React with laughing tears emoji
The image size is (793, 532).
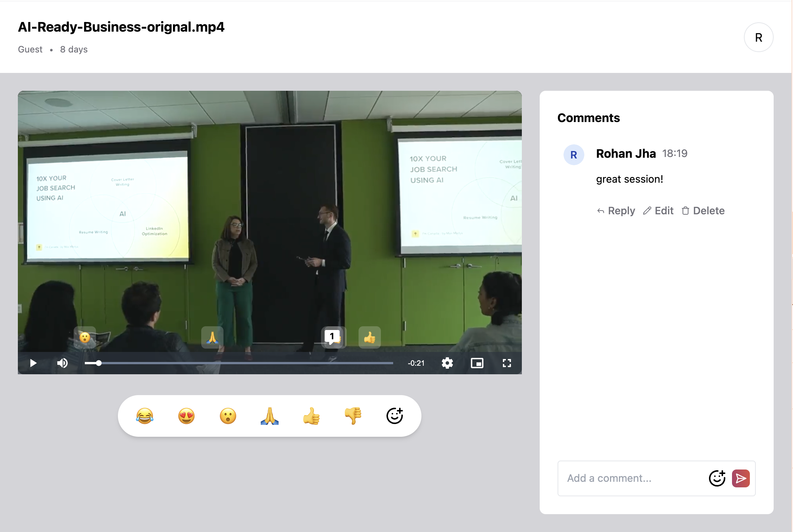pos(145,416)
